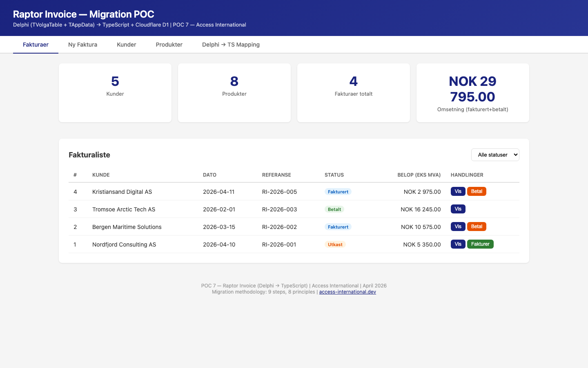Expand the Alle statuser filter dropdown

coord(495,155)
